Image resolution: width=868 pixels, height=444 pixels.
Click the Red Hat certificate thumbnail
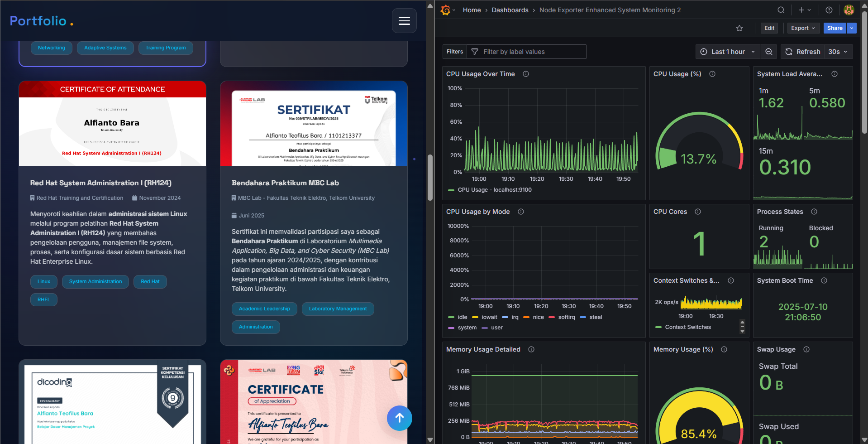click(x=112, y=123)
